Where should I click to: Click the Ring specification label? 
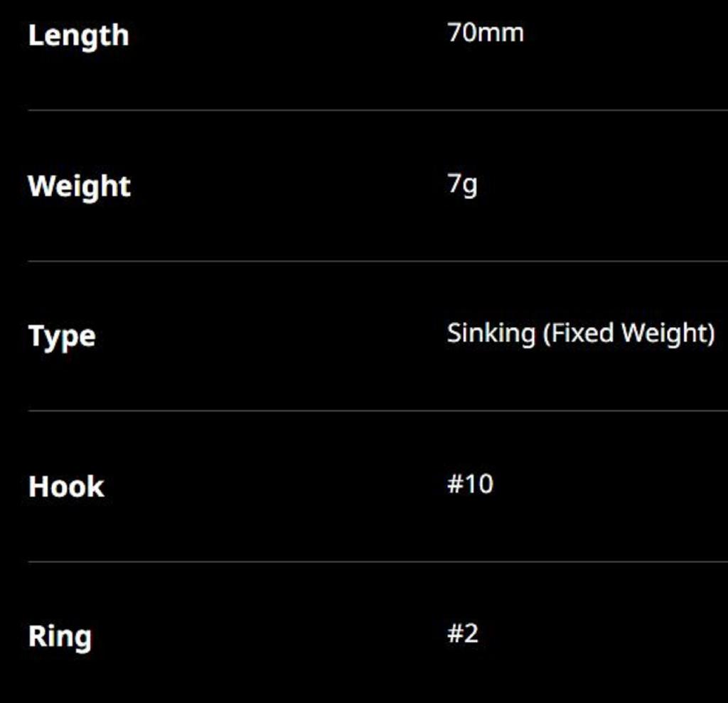pos(60,637)
